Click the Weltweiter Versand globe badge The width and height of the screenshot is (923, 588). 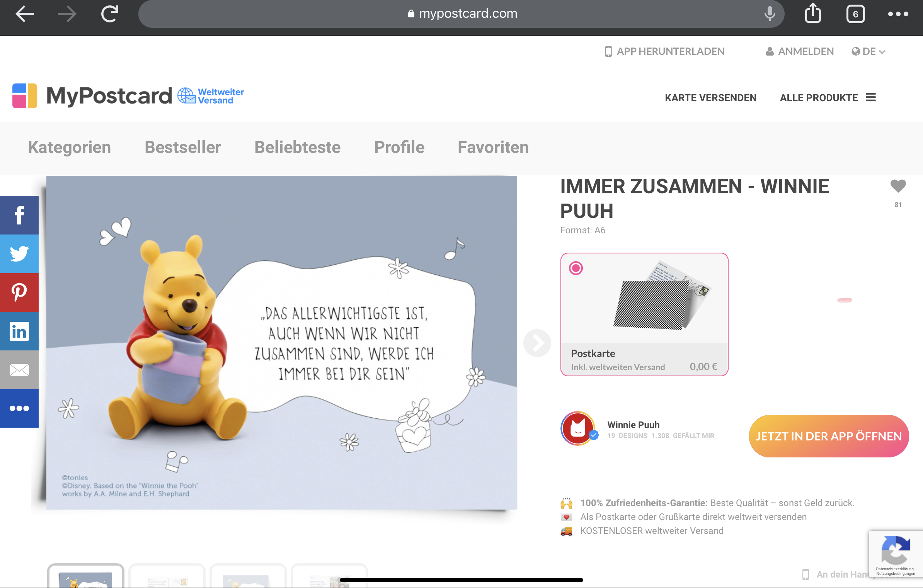click(211, 96)
